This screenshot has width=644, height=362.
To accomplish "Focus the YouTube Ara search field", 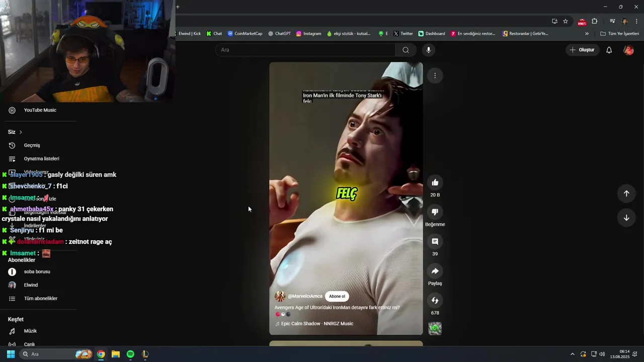I will coord(306,50).
